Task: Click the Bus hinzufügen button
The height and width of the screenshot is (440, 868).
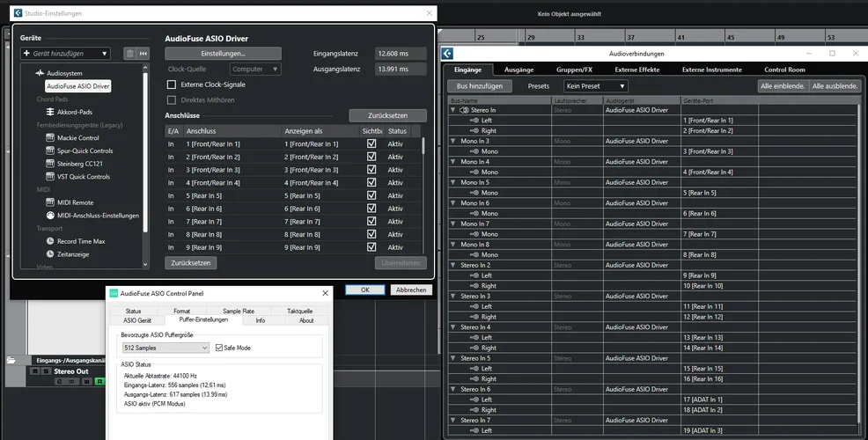Action: pyautogui.click(x=480, y=86)
